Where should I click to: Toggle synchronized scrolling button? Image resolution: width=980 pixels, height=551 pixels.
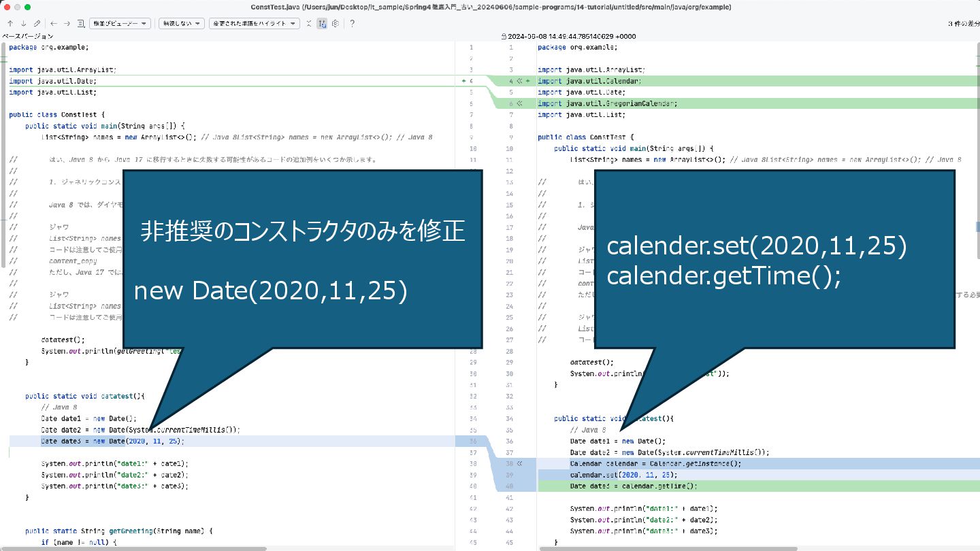322,23
